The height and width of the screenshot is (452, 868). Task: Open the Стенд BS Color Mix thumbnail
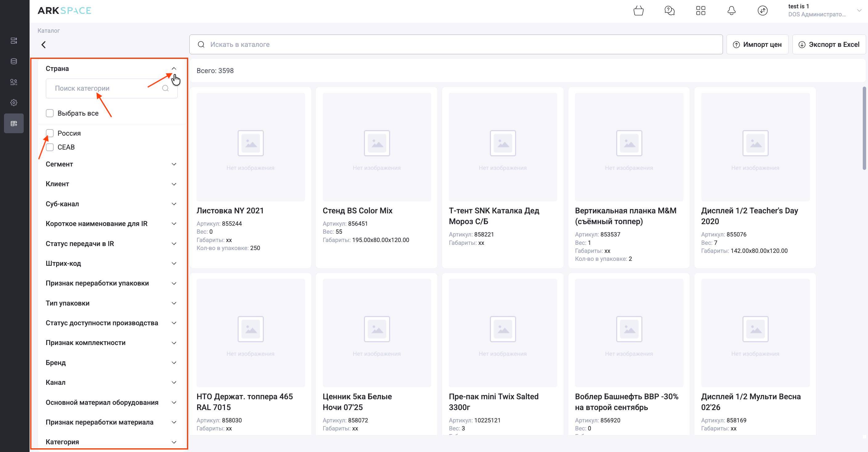click(377, 147)
